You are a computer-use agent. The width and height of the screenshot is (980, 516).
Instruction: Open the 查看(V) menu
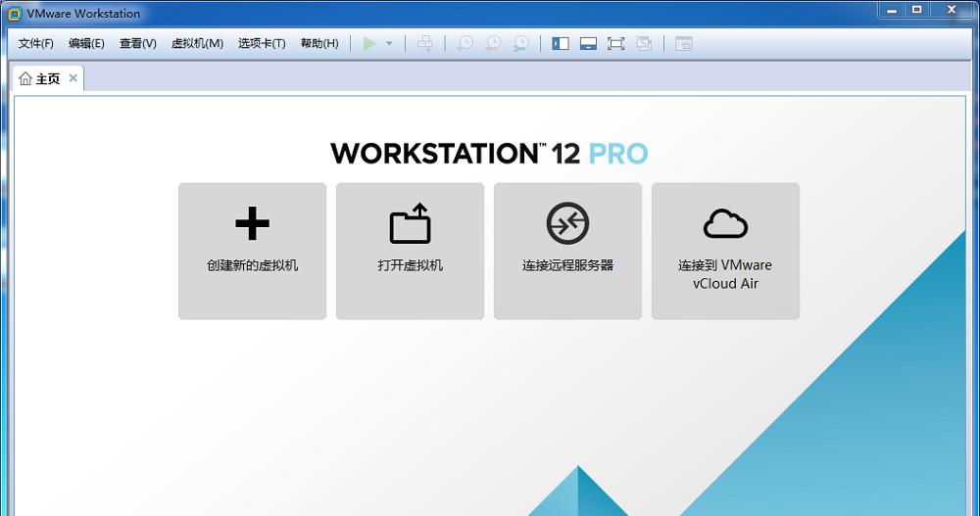click(137, 43)
